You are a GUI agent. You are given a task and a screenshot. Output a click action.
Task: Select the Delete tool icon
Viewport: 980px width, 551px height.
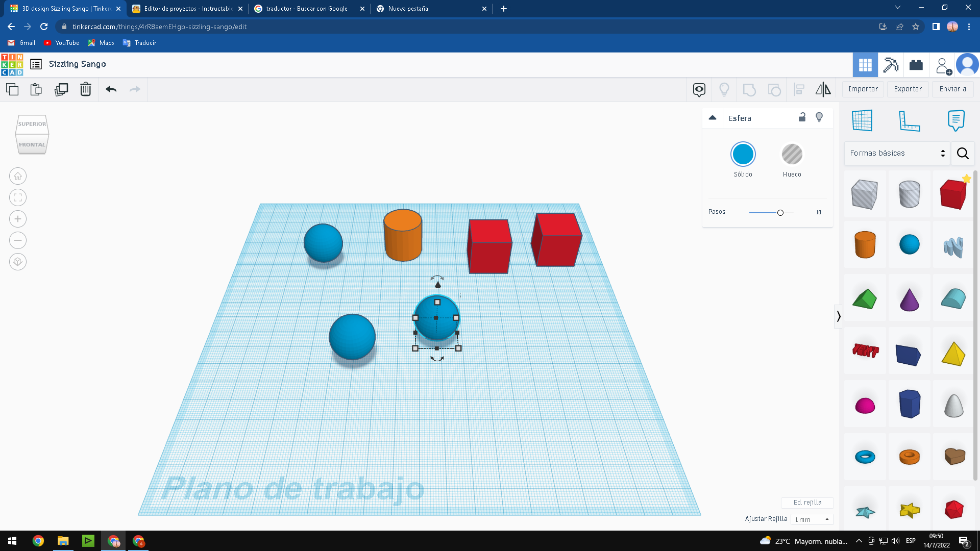point(85,89)
